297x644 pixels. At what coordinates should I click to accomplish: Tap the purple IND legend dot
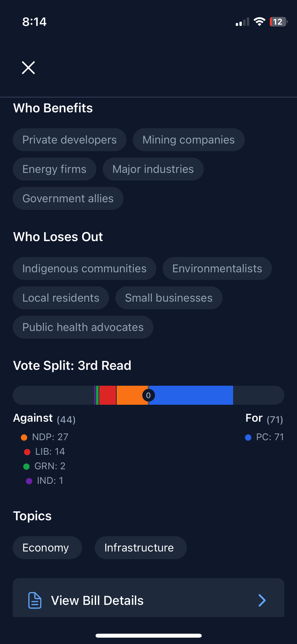(x=29, y=481)
